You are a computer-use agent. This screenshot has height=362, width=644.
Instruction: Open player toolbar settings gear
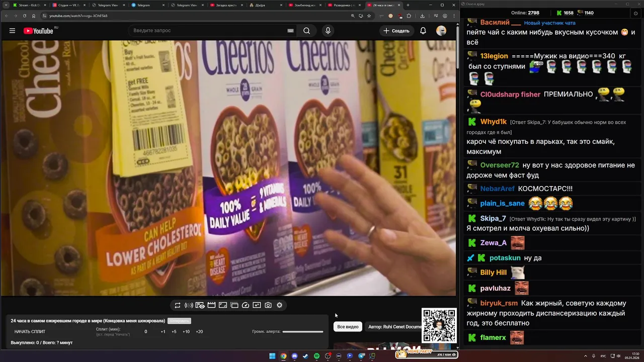tap(280, 305)
